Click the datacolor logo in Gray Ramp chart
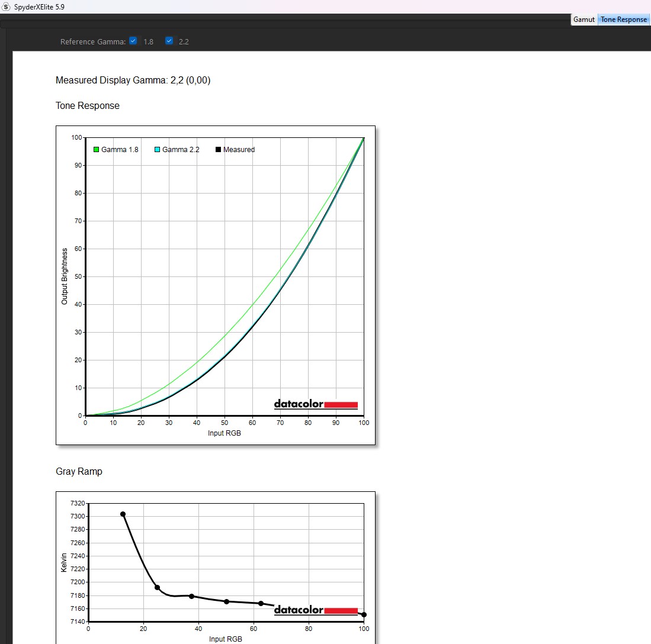Viewport: 651px width, 644px height. [x=316, y=610]
